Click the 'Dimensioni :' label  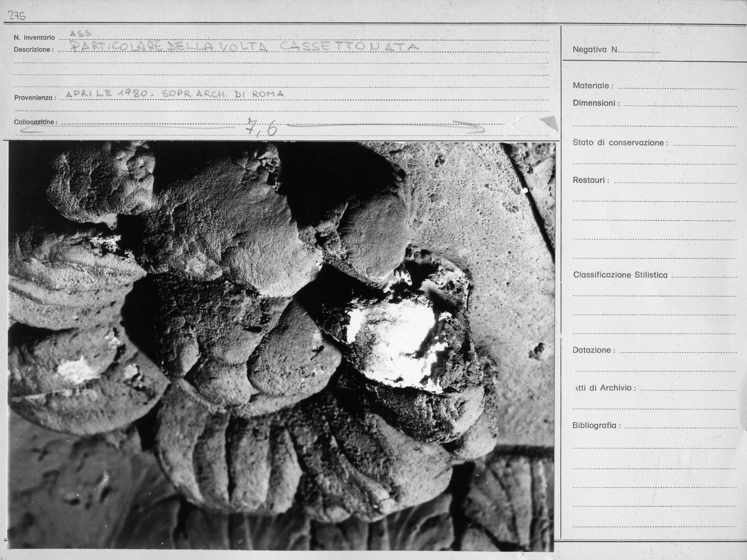coord(596,103)
